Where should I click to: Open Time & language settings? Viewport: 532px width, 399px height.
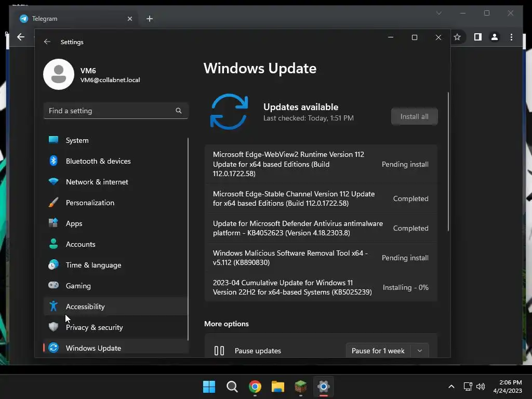coord(115,265)
